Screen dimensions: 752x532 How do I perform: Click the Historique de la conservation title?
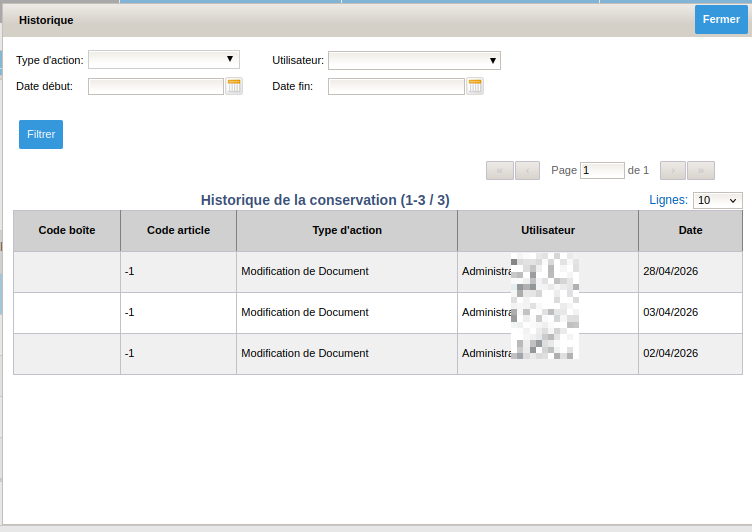point(325,200)
